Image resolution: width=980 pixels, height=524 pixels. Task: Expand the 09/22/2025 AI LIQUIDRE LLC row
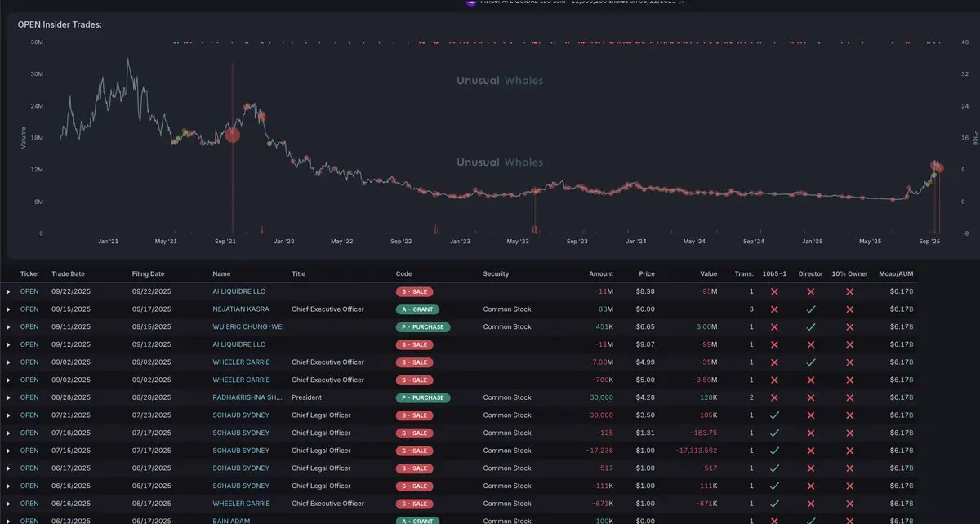pyautogui.click(x=9, y=291)
